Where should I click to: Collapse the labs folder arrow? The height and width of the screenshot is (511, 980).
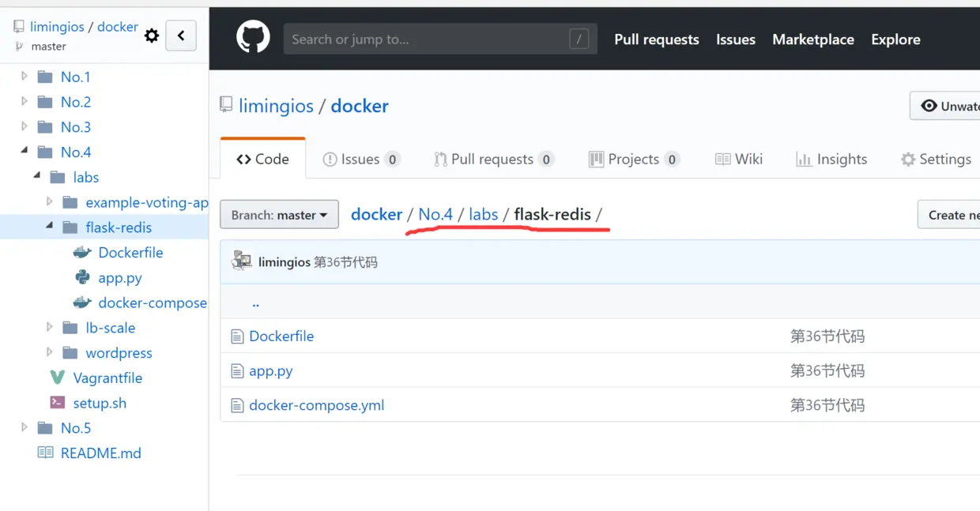coord(37,176)
